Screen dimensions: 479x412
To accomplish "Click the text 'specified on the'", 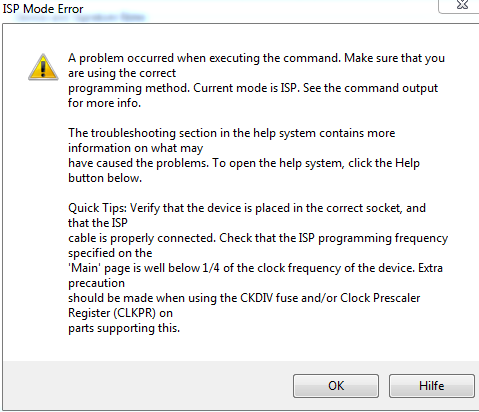I will point(110,253).
